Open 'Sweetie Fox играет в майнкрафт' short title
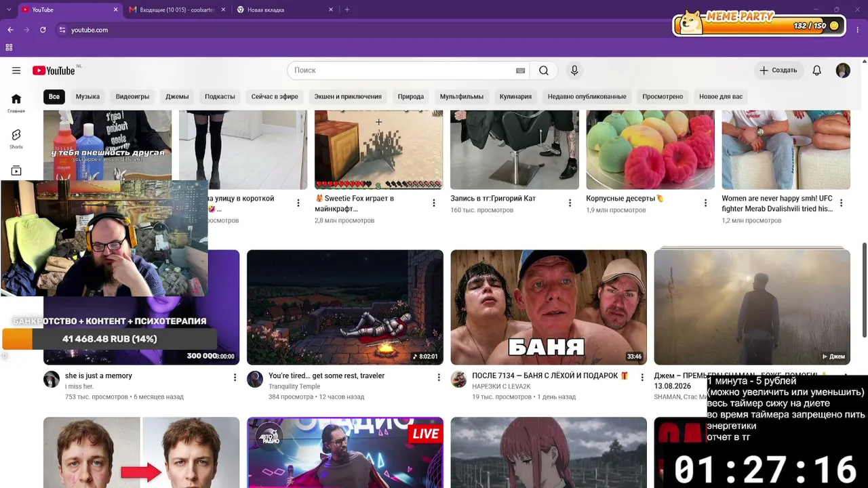The image size is (868, 488). 355,203
